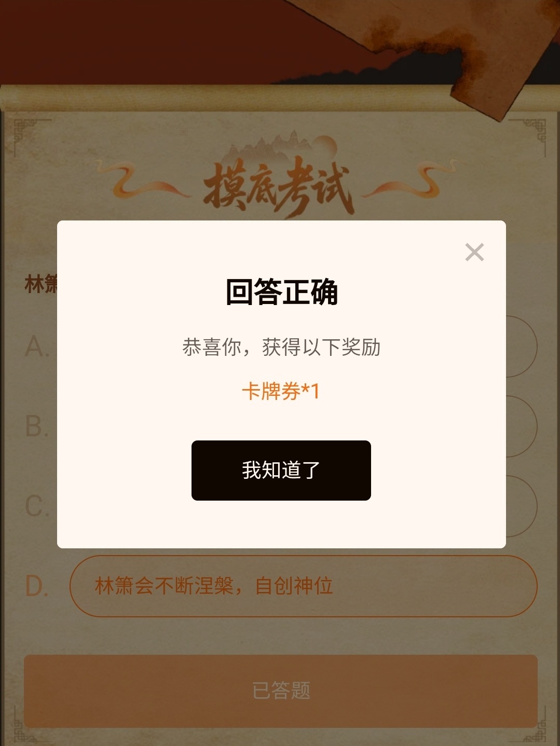Tap the 我知道了 button

(x=281, y=471)
